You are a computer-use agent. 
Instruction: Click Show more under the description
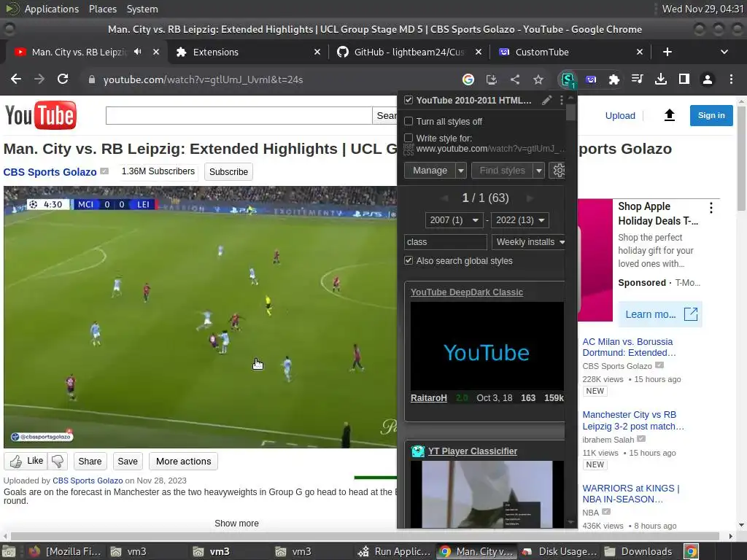pos(236,524)
